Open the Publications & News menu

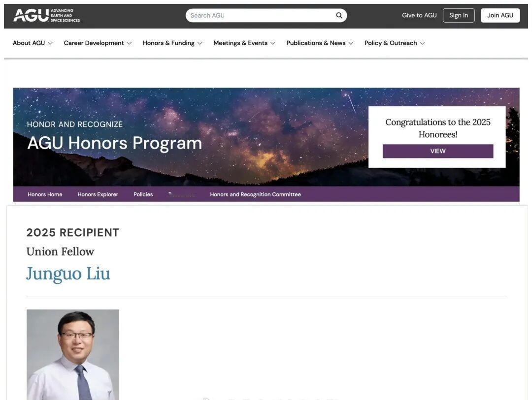(x=316, y=43)
